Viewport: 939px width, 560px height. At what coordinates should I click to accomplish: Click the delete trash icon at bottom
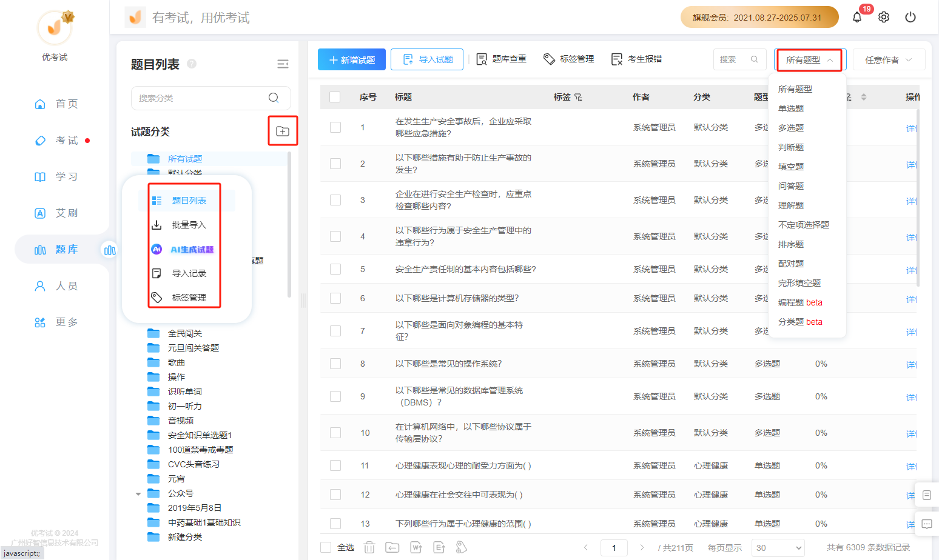pos(369,547)
